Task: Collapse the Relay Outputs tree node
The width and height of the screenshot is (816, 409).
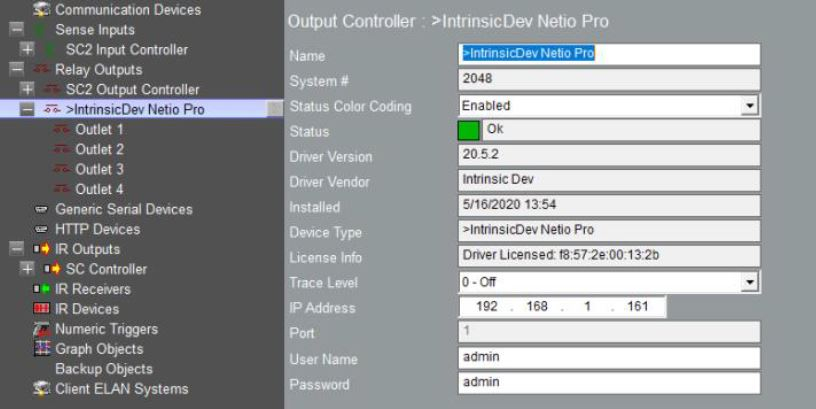Action: point(17,69)
